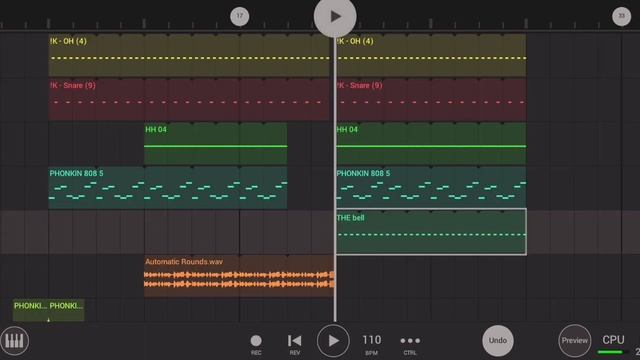Select the first HH 04 clip
Image resolution: width=640 pixels, height=360 pixels.
pyautogui.click(x=216, y=144)
